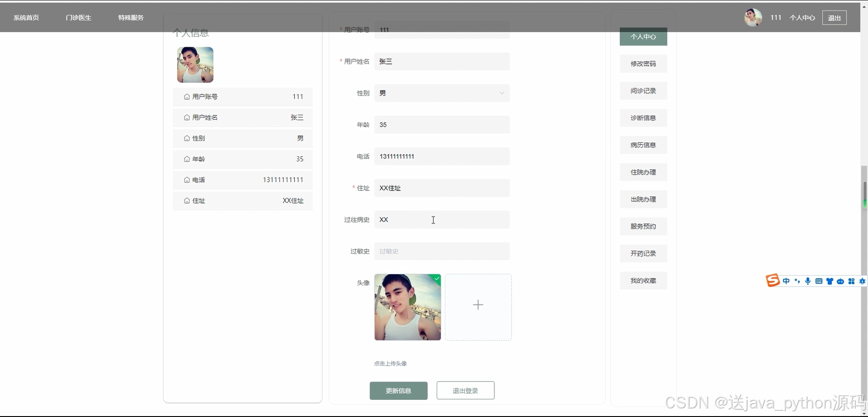Open 病历信息 in the right sidebar
Screen dimensions: 868x417
[x=644, y=145]
